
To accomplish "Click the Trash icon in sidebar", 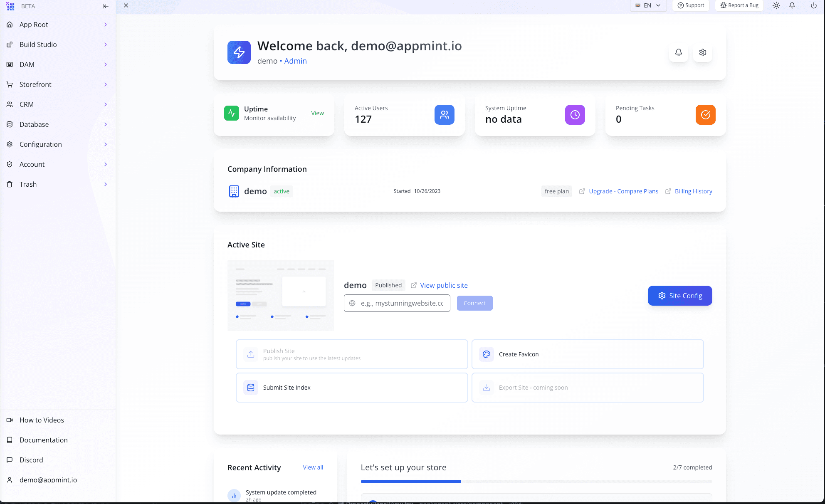I will (10, 184).
